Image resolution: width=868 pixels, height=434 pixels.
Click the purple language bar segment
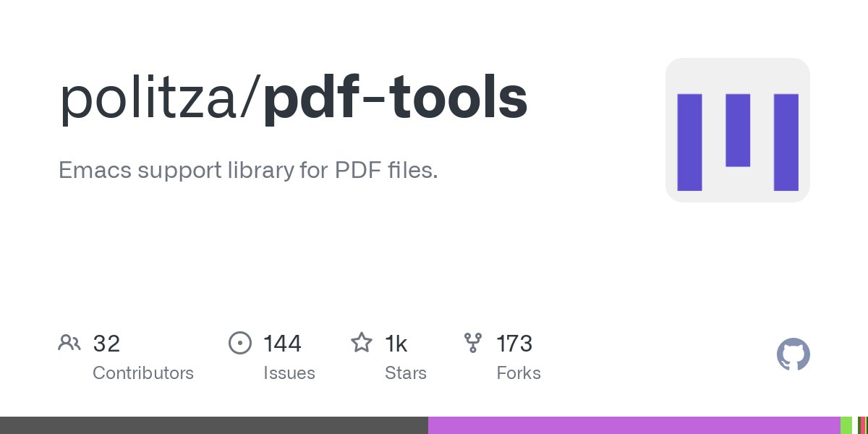click(x=634, y=425)
